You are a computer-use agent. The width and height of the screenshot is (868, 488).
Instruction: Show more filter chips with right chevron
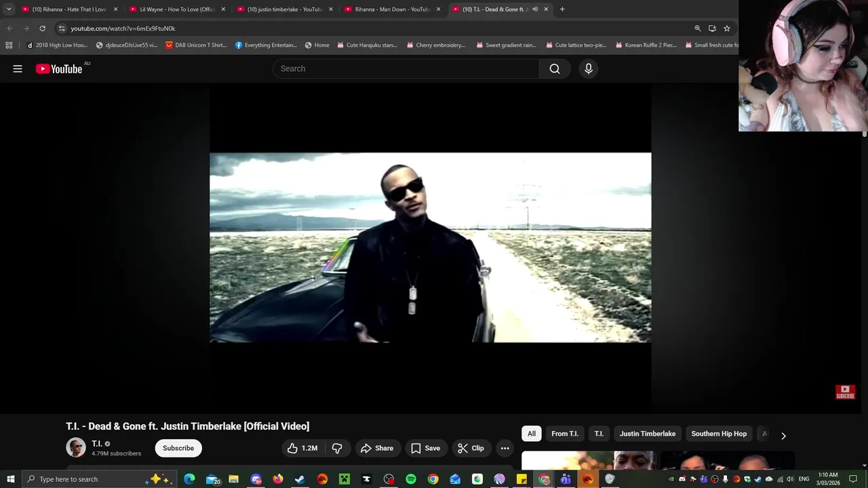tap(783, 436)
